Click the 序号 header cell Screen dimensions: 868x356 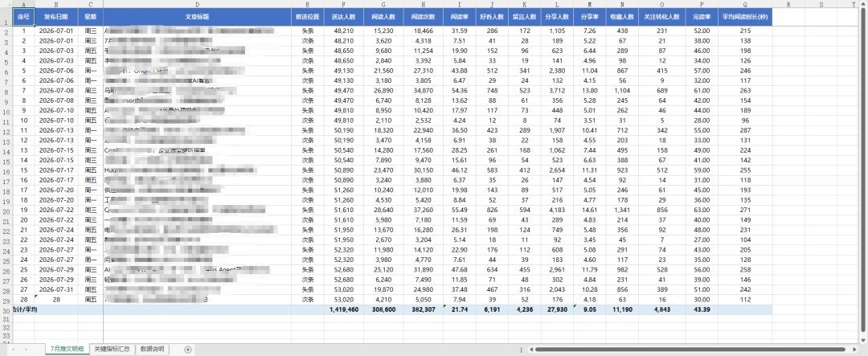tap(23, 17)
